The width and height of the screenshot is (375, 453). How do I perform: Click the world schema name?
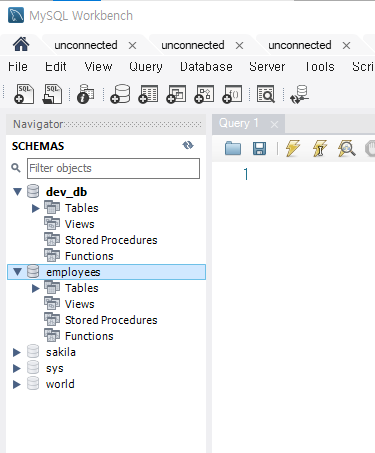click(x=60, y=384)
